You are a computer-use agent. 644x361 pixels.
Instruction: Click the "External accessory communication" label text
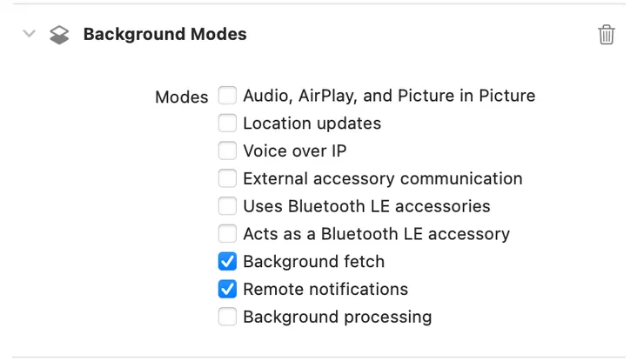(383, 178)
